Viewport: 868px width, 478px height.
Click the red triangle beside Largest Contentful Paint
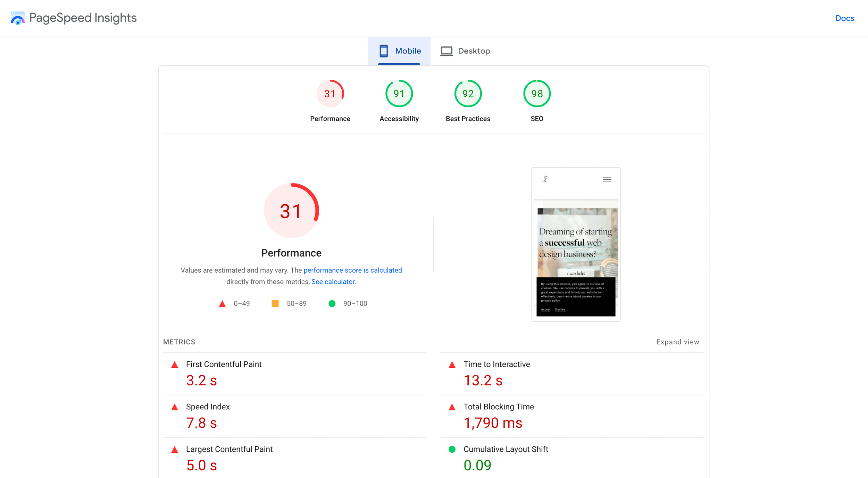175,450
